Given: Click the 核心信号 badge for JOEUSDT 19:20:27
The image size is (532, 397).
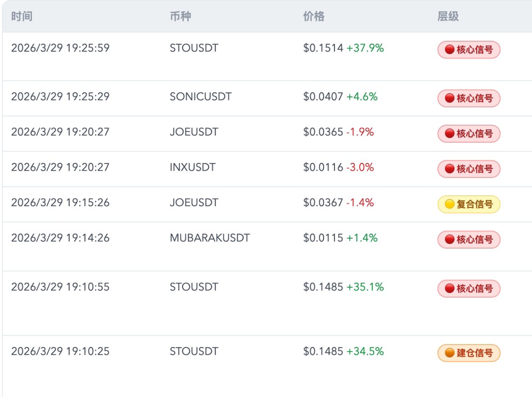Looking at the screenshot, I should pos(469,134).
